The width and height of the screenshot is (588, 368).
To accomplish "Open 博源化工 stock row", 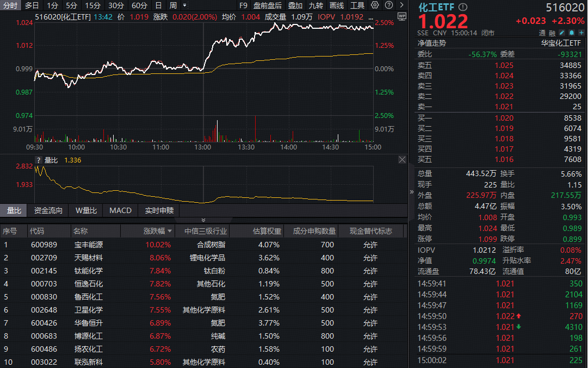I will click(203, 336).
